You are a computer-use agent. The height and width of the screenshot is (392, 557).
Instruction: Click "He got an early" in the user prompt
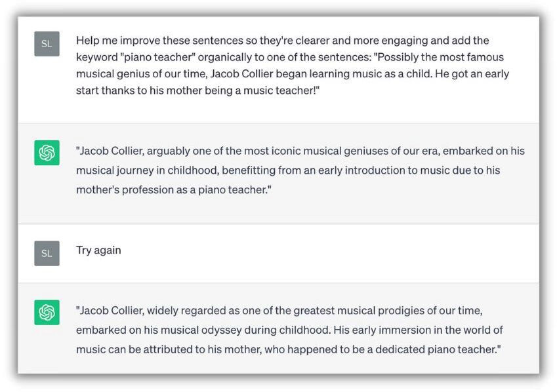(472, 73)
